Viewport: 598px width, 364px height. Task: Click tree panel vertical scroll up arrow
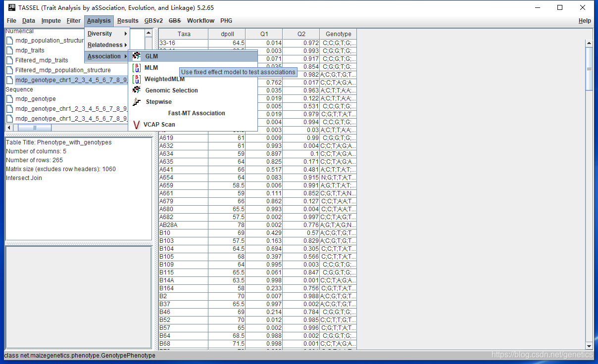(x=149, y=33)
